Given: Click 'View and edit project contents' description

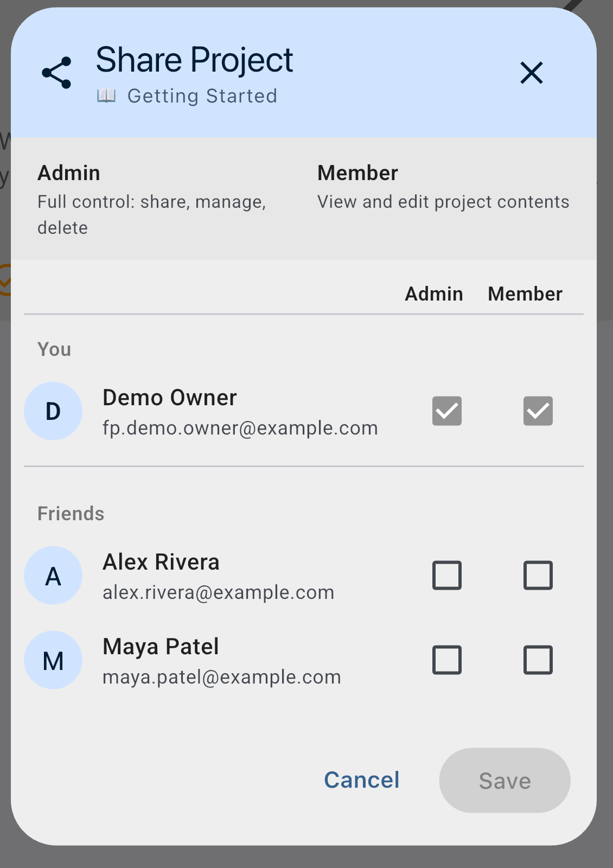Looking at the screenshot, I should pyautogui.click(x=443, y=202).
